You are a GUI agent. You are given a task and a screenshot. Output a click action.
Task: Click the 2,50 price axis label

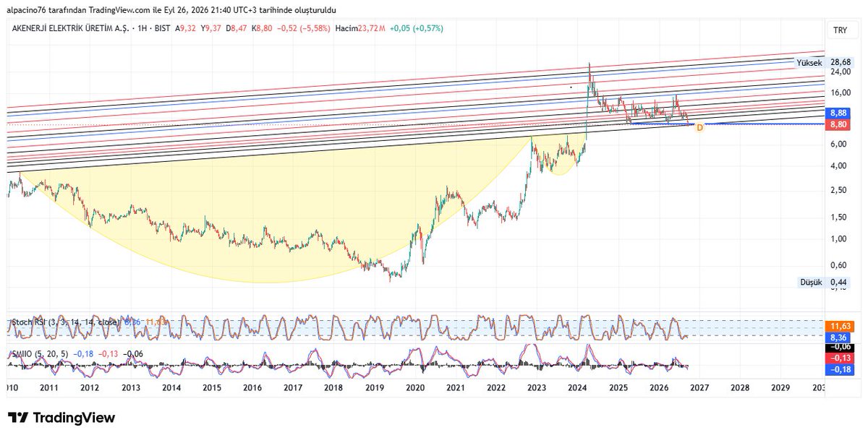(839, 190)
